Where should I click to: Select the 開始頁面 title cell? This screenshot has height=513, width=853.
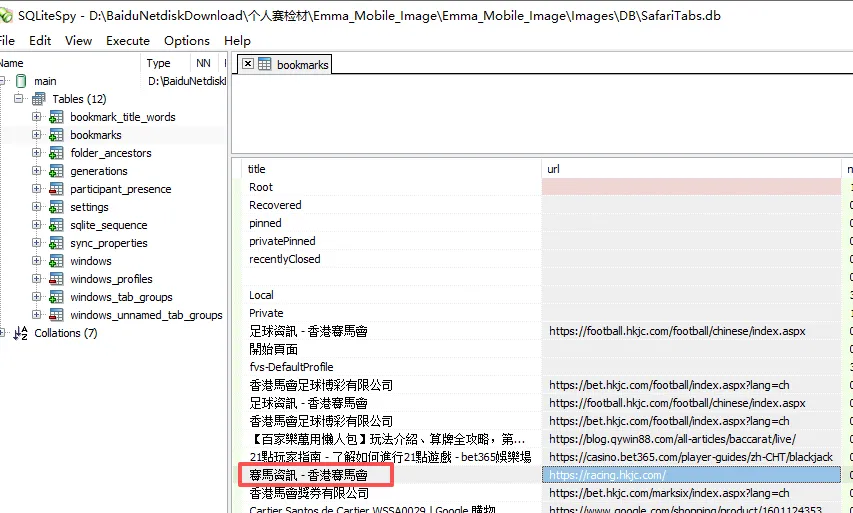391,349
